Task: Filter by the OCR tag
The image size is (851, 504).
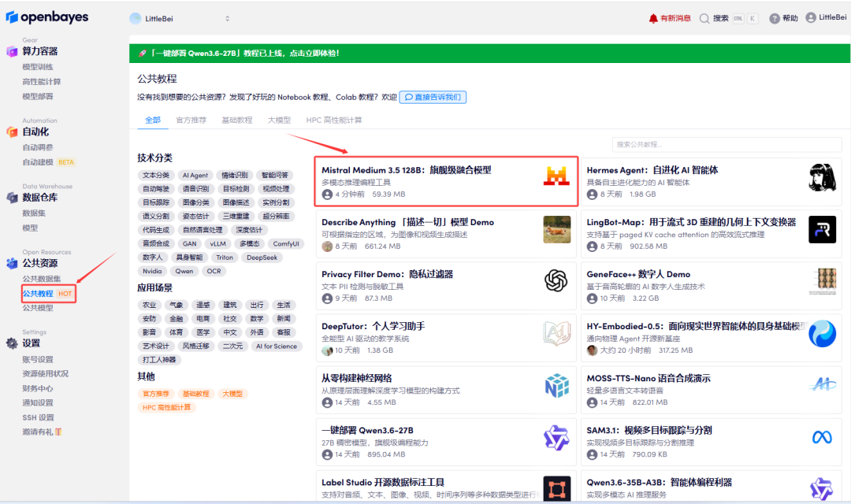Action: tap(214, 271)
